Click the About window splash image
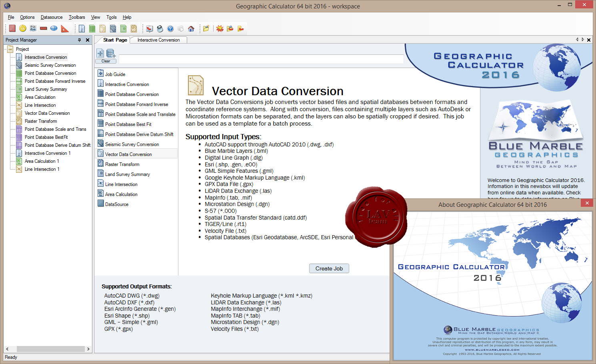The height and width of the screenshot is (364, 596). (x=492, y=286)
